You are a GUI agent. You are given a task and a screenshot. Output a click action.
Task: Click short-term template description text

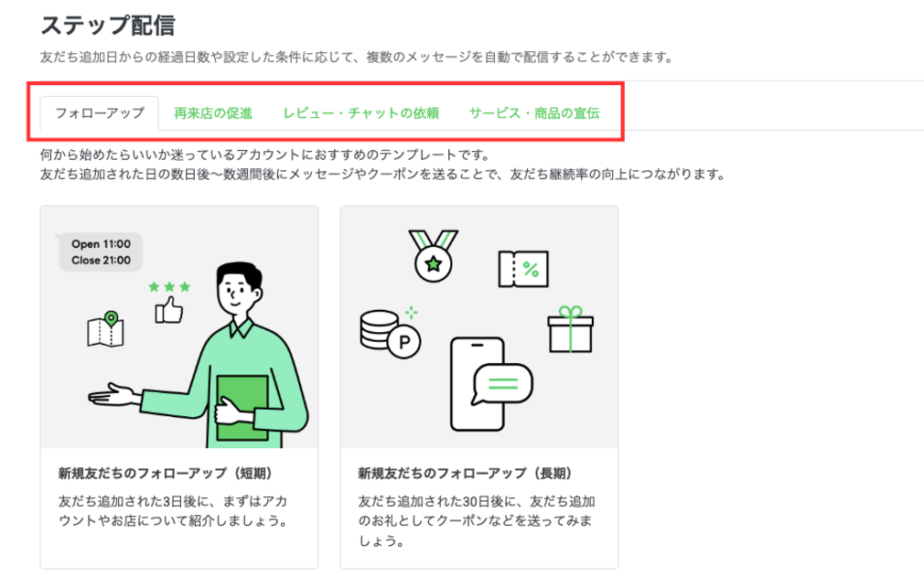pos(173,511)
